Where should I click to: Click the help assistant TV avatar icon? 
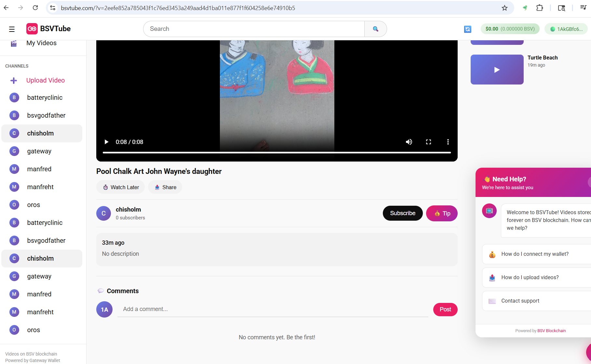[x=489, y=211]
